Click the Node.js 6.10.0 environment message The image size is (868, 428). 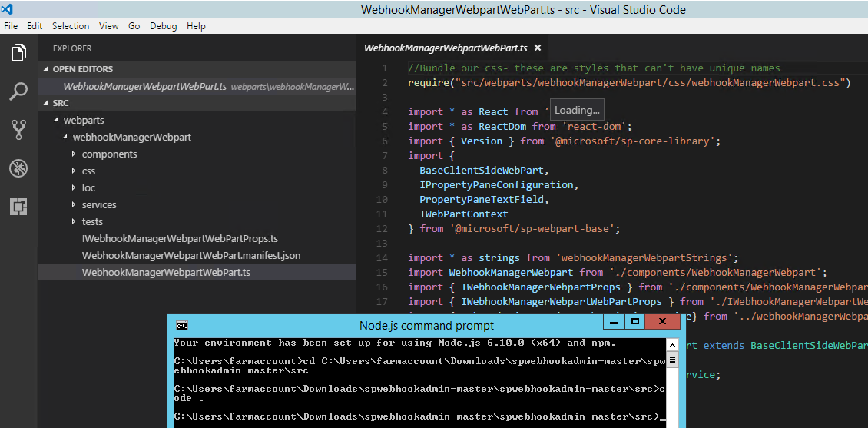395,343
